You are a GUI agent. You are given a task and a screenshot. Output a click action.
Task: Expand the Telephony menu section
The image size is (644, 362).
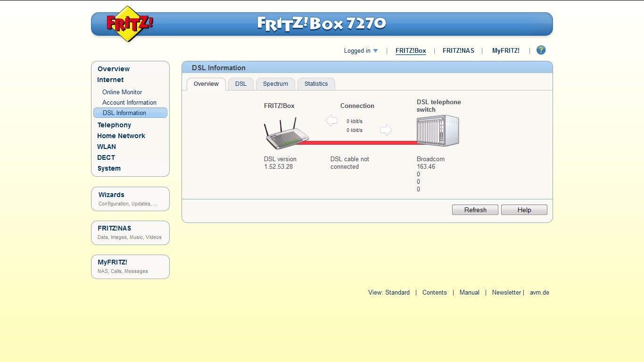coord(114,125)
